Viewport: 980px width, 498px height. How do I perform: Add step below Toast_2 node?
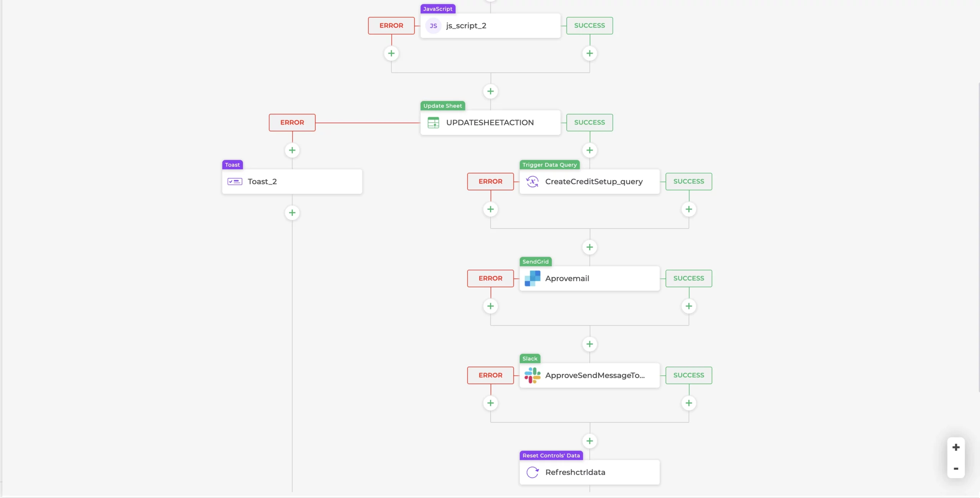292,213
